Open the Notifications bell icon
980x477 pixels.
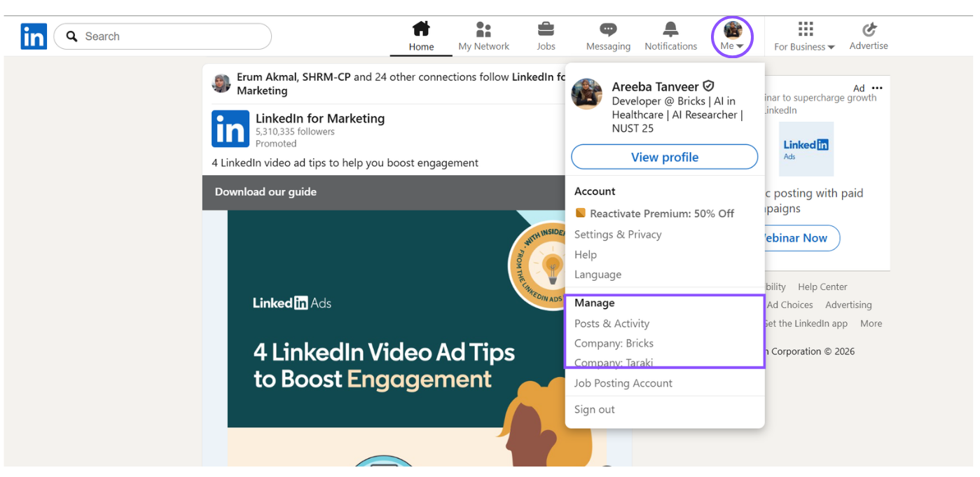(670, 29)
